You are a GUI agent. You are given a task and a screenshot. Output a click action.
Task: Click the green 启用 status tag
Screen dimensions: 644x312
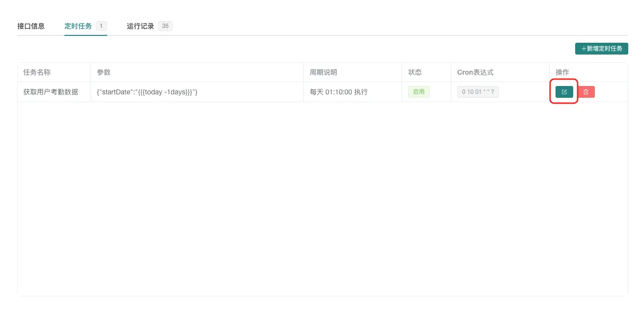418,92
